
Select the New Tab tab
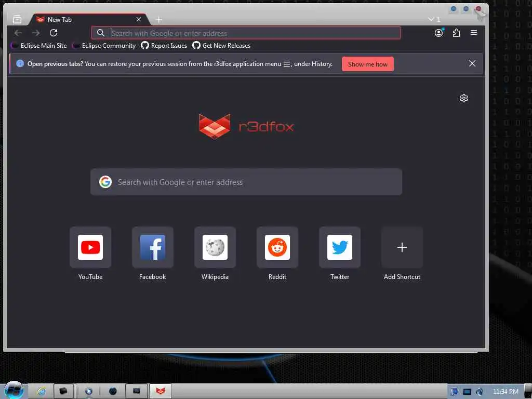point(90,19)
